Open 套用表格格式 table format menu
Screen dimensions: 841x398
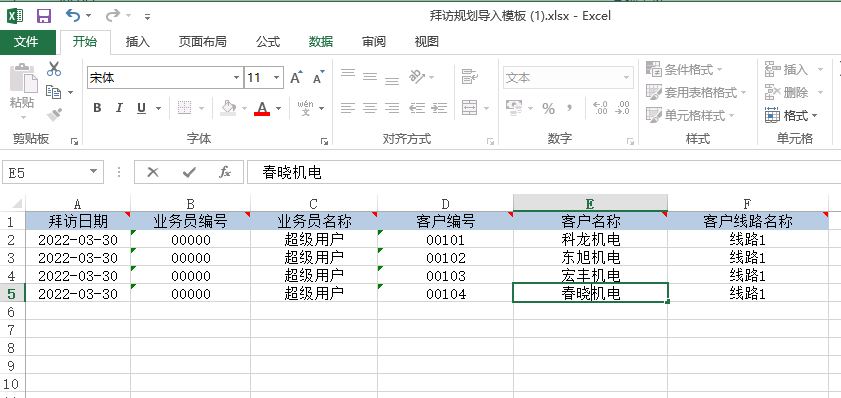(696, 92)
